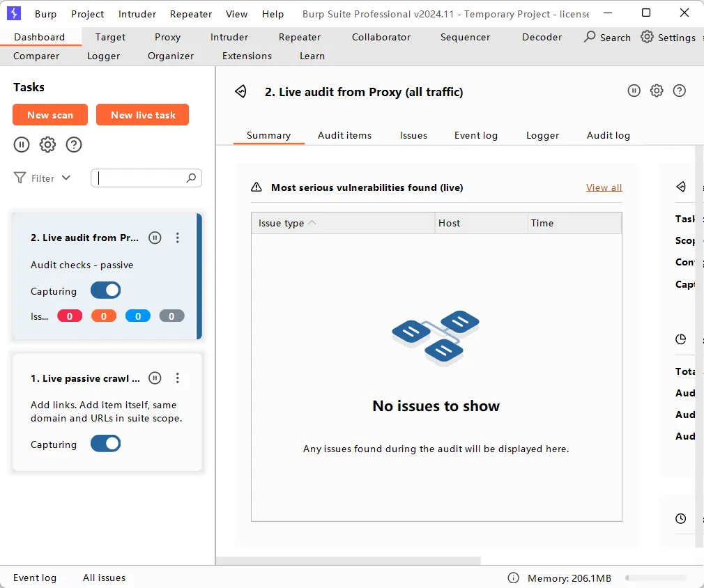Toggle Capturing switch on Live passive crawl task

105,444
